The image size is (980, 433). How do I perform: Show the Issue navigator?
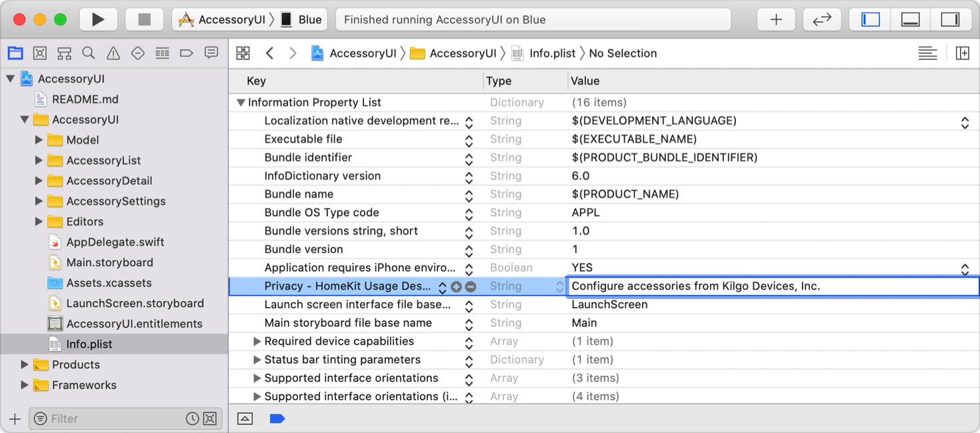pos(113,53)
